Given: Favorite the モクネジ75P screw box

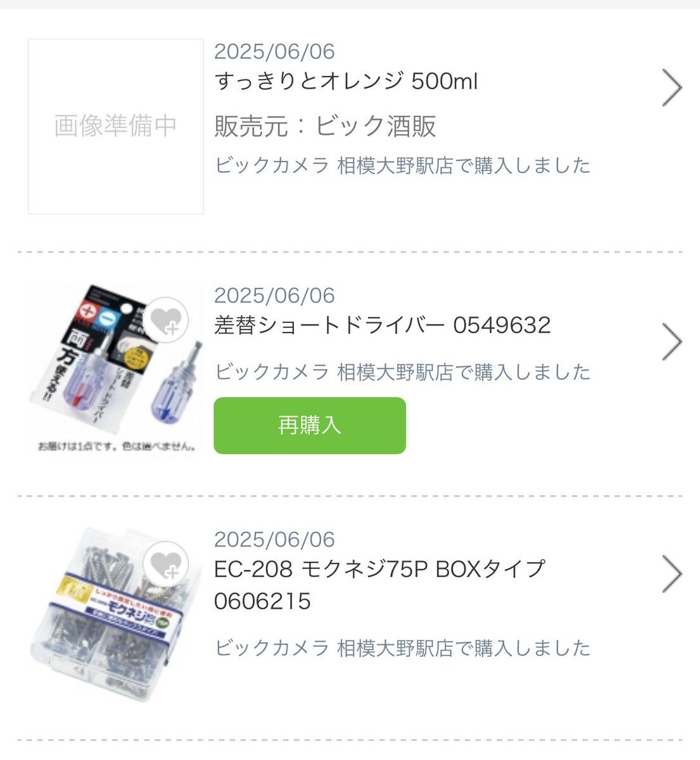Looking at the screenshot, I should [x=166, y=564].
